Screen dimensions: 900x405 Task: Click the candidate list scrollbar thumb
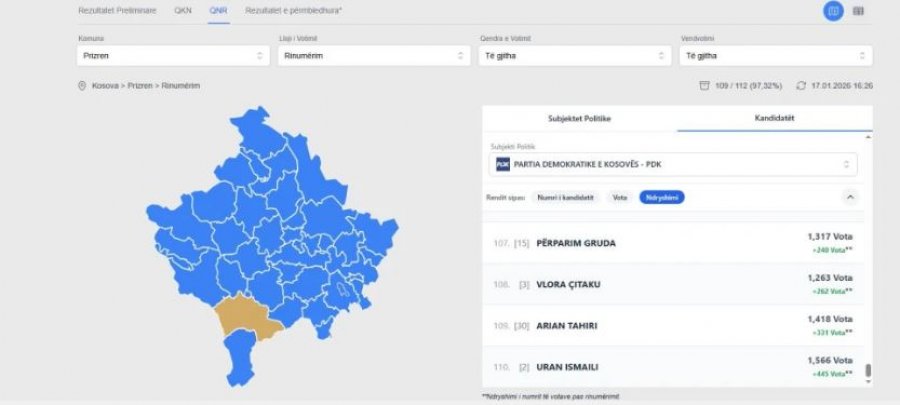[x=868, y=371]
